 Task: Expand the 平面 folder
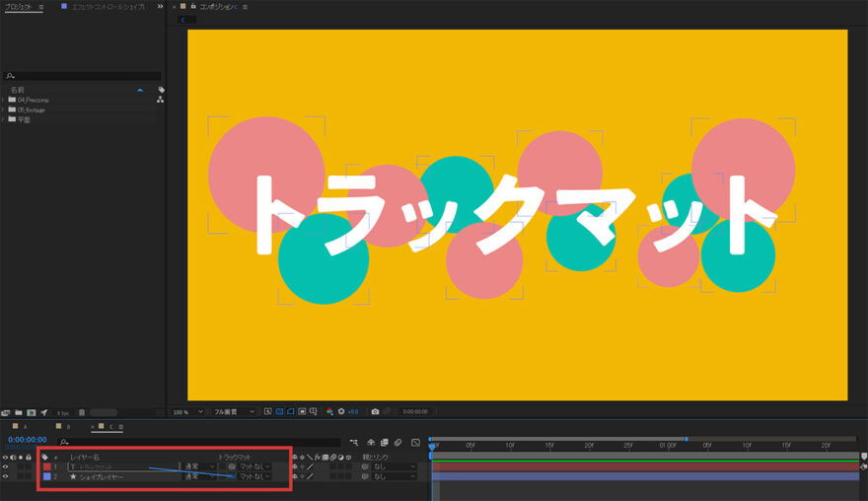click(x=3, y=119)
